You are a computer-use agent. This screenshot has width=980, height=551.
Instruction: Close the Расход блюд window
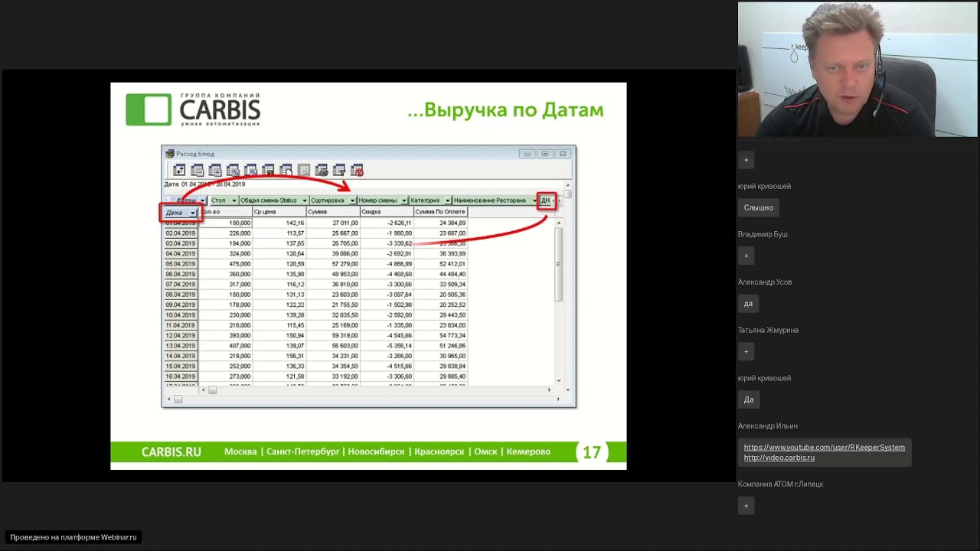[x=562, y=154]
